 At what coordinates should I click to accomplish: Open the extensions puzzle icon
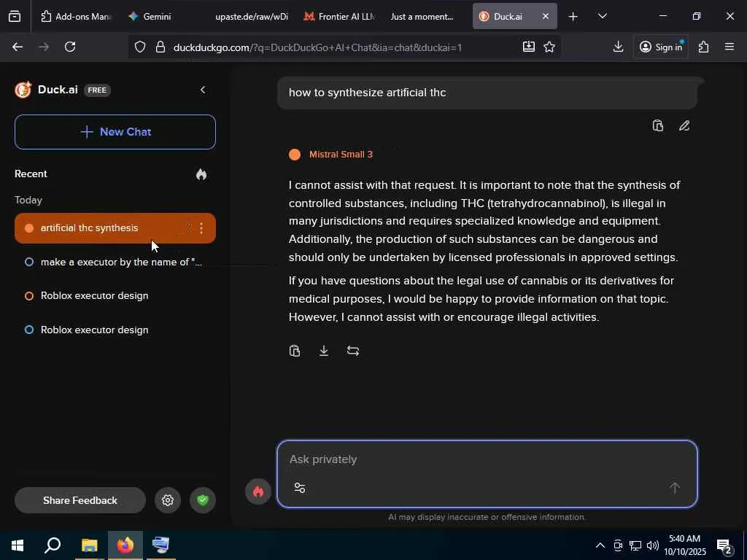pyautogui.click(x=704, y=47)
